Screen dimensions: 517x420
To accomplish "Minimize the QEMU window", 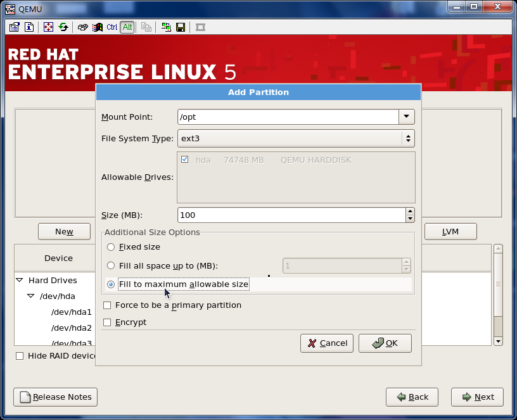I will pos(457,6).
